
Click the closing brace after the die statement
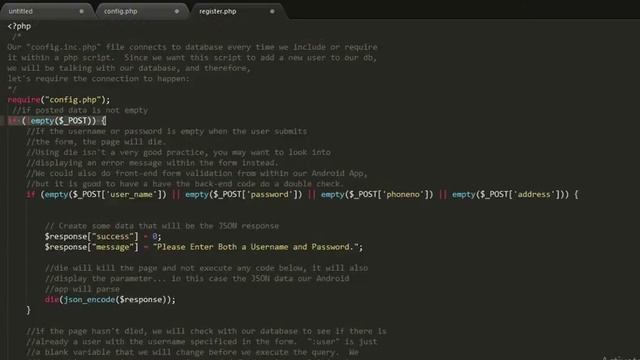(28, 310)
